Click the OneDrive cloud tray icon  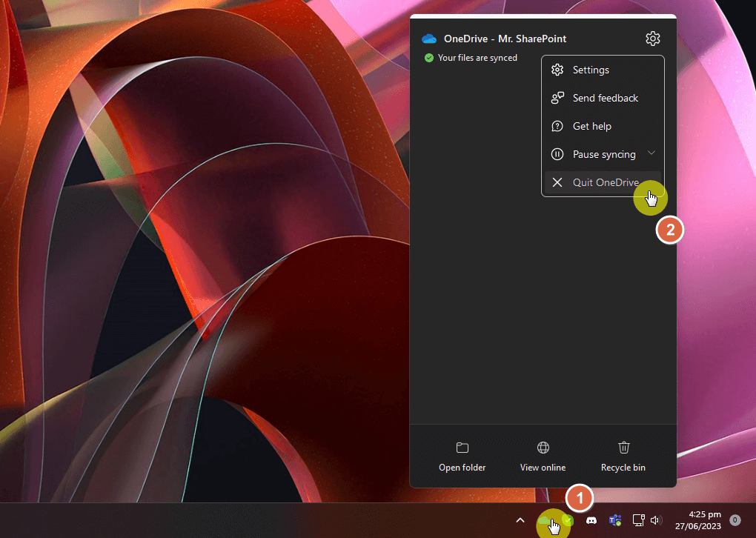546,521
